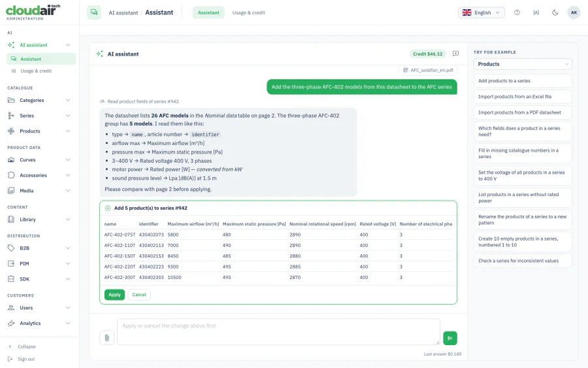Click the message input text area
The height and width of the screenshot is (368, 588).
point(278,331)
